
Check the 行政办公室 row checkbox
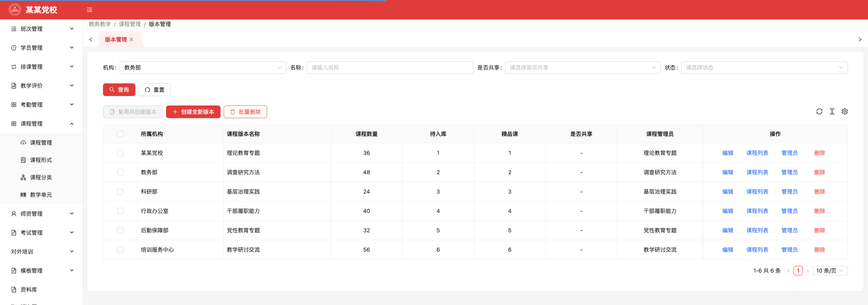120,211
